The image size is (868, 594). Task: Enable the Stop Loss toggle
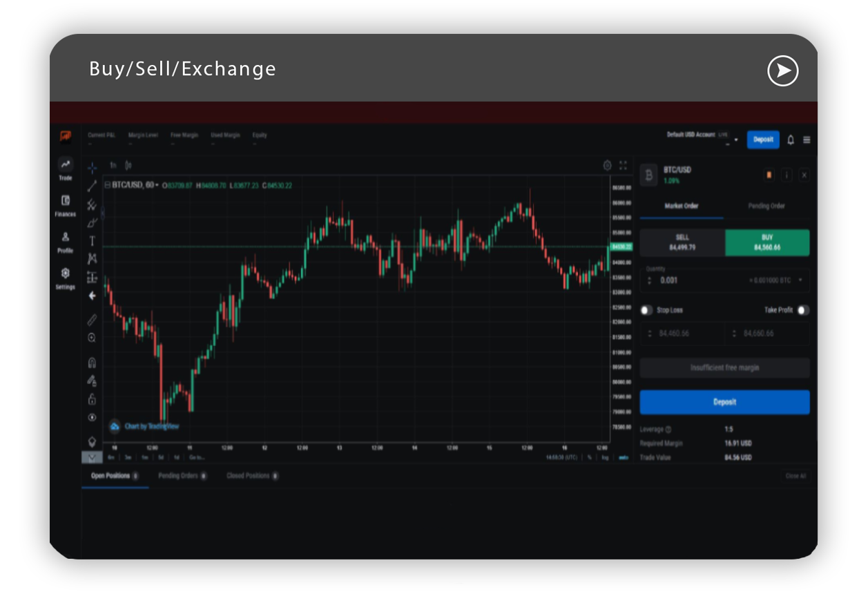click(646, 310)
